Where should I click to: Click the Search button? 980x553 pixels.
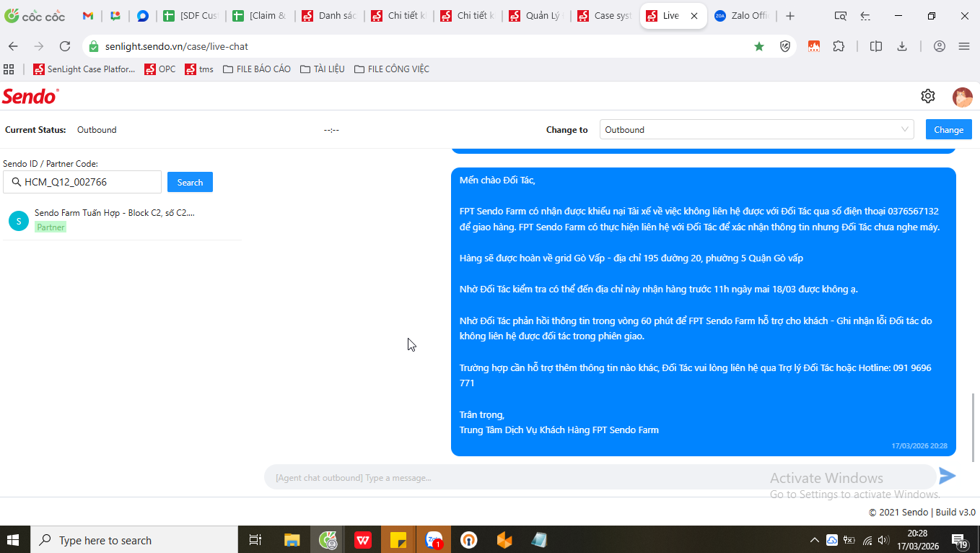click(x=190, y=182)
